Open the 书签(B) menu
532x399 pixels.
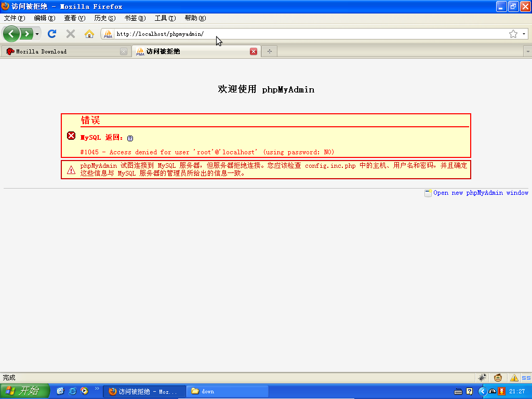coord(135,18)
